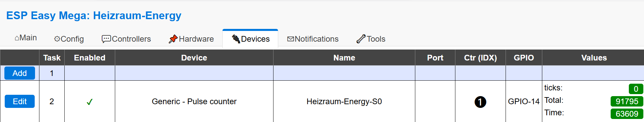This screenshot has height=122, width=644.
Task: Click the envelope icon beside Notifications
Action: tap(291, 39)
